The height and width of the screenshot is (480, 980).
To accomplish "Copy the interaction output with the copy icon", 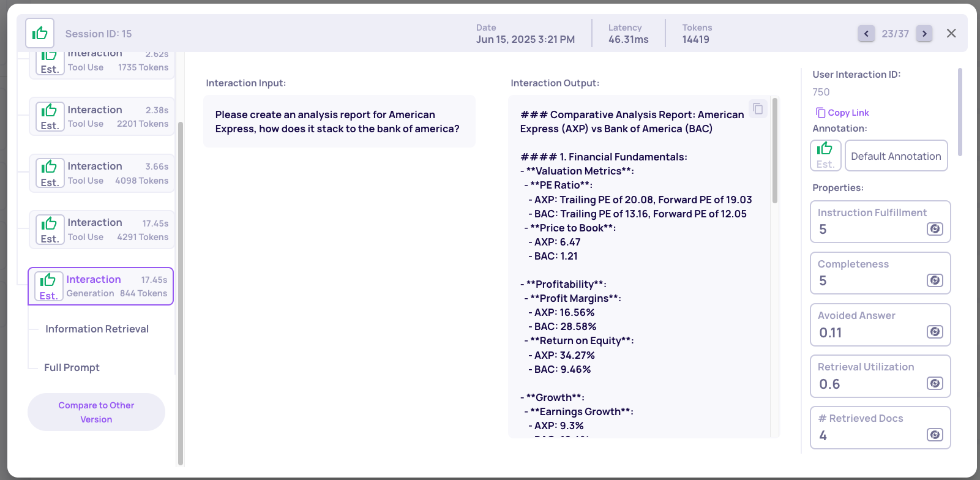I will [758, 108].
